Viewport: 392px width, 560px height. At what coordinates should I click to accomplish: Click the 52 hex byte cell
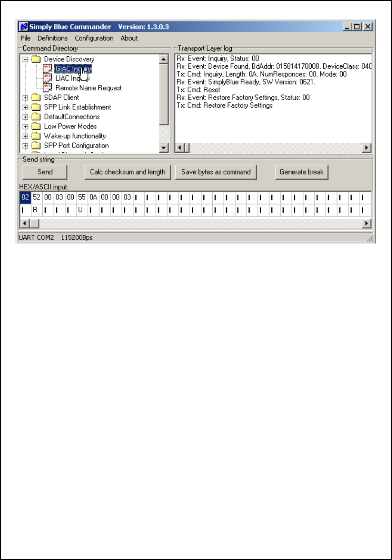pos(36,197)
